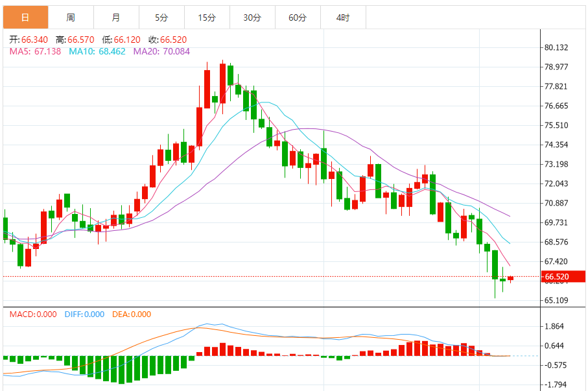This screenshot has height=391, width=588.
Task: Open the 4时 chart view
Action: (343, 18)
